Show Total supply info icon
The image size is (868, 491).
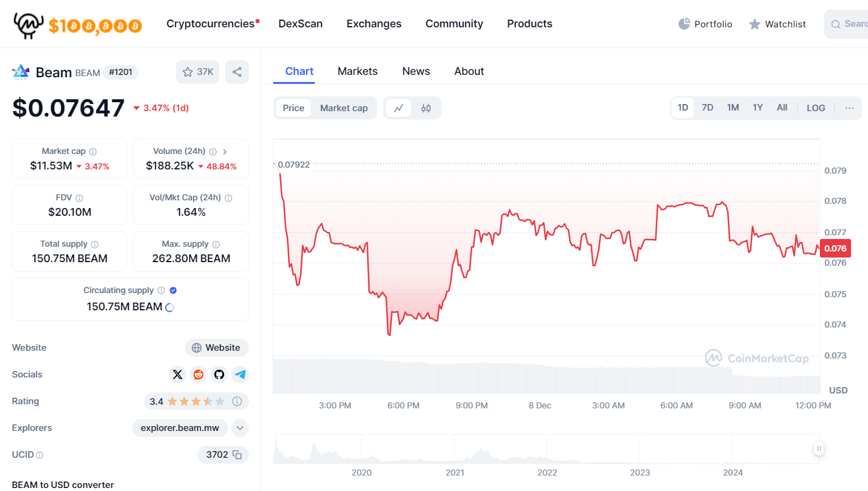(x=94, y=244)
